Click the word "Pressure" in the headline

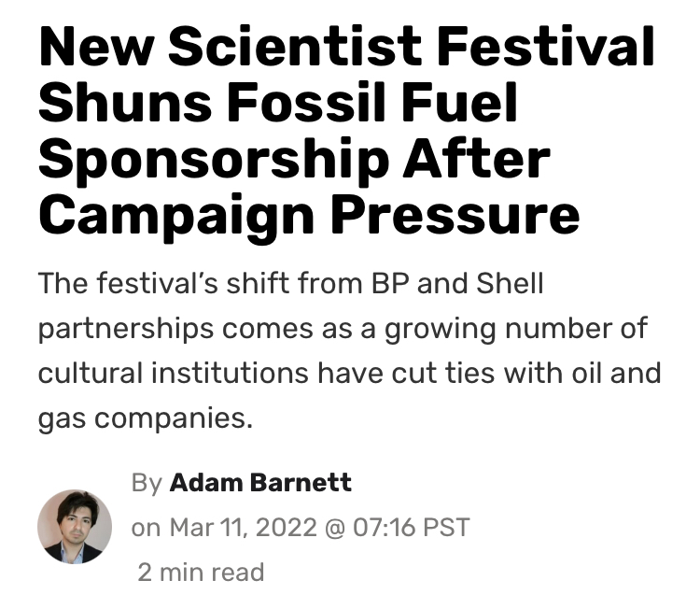pyautogui.click(x=455, y=215)
